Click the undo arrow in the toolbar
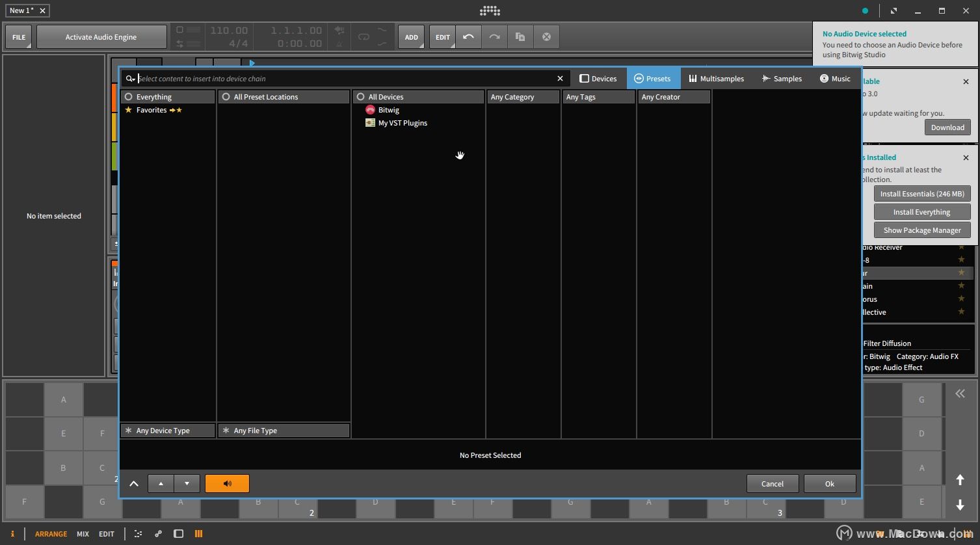This screenshot has height=545, width=980. (x=468, y=37)
